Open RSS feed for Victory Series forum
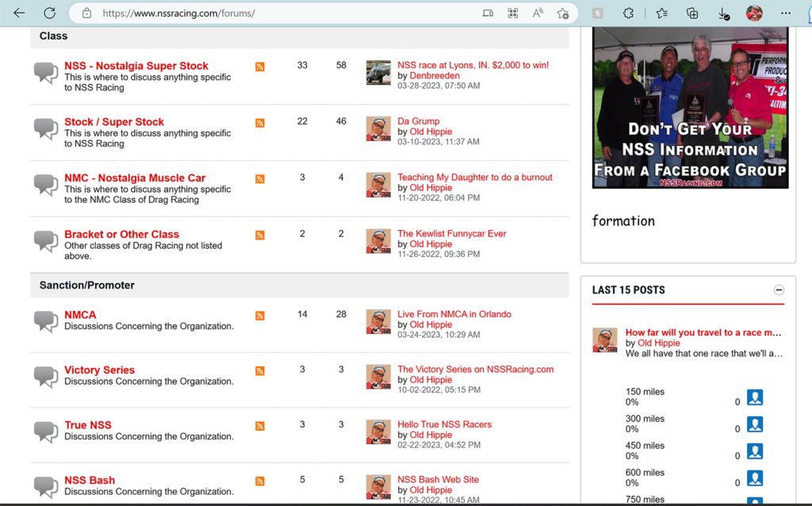Image resolution: width=812 pixels, height=506 pixels. [x=259, y=371]
